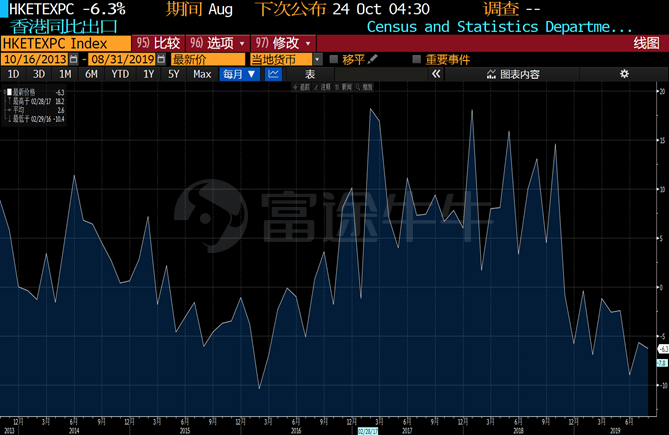The height and width of the screenshot is (435, 669).
Task: Select the 5Y range
Action: tap(174, 74)
